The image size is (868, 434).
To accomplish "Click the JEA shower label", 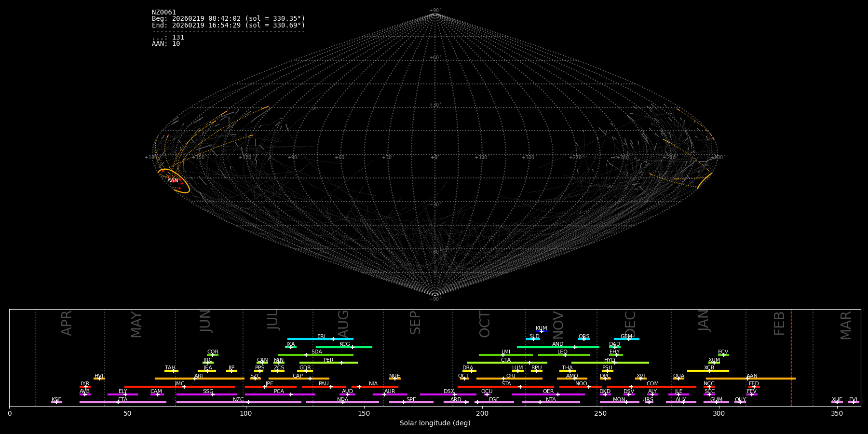I will (x=208, y=368).
